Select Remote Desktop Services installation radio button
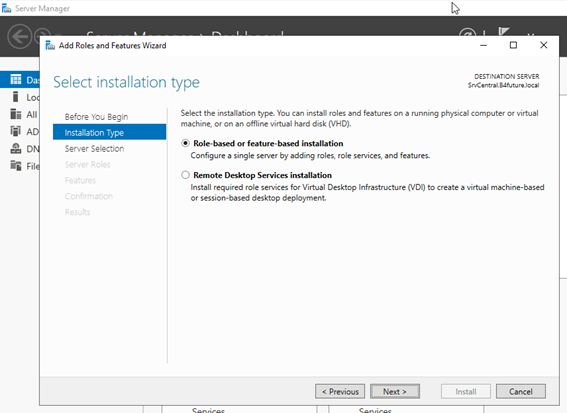The image size is (567, 413). tap(185, 175)
